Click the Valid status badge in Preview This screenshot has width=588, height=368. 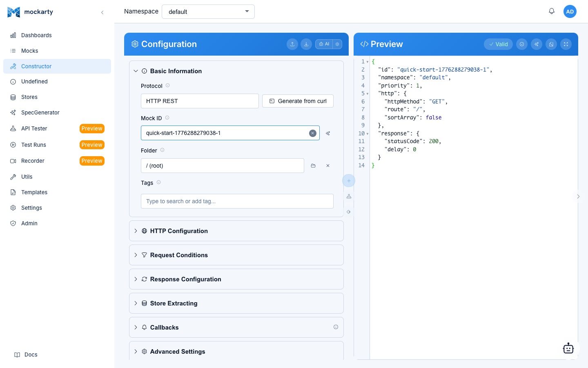tap(498, 44)
